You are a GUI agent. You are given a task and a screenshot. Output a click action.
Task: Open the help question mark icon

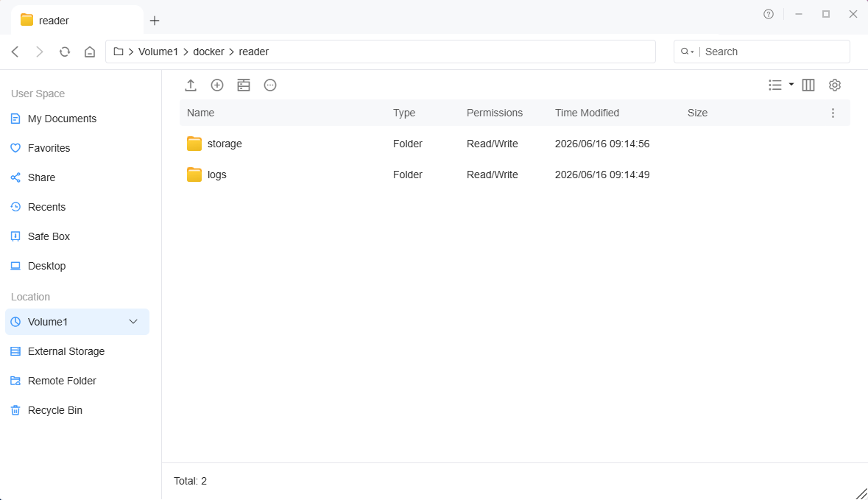(x=769, y=14)
